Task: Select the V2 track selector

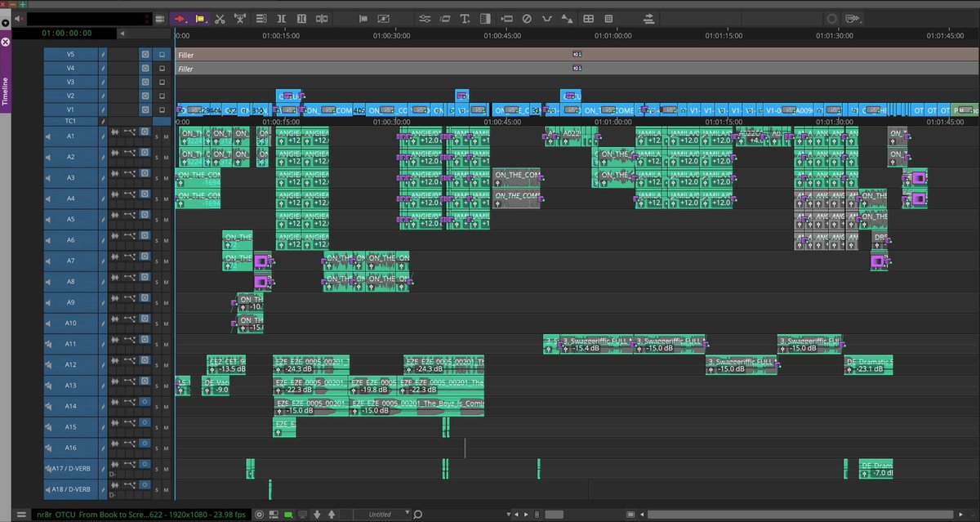Action: (70, 96)
